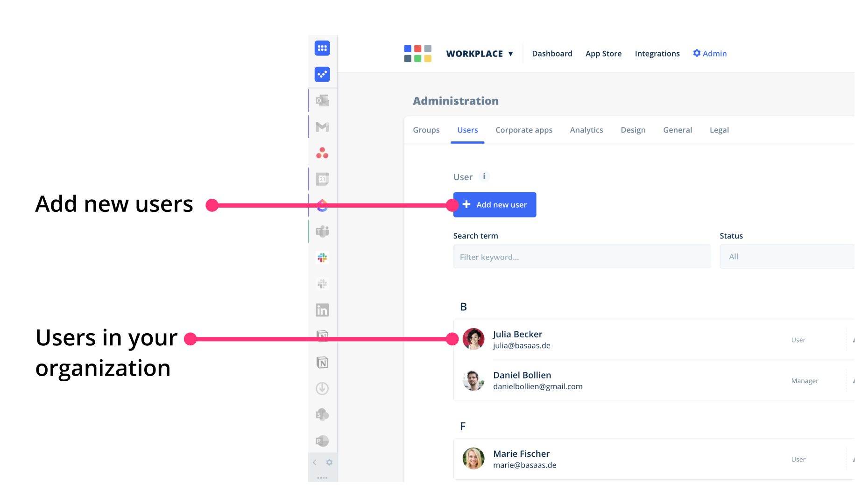Open the Outlook app in sidebar
855x504 pixels.
tap(322, 100)
